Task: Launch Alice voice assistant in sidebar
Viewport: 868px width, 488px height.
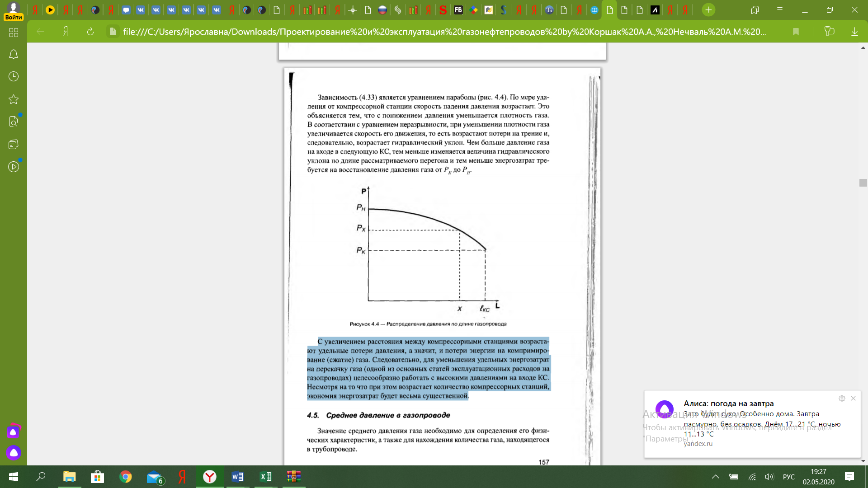Action: [x=14, y=452]
